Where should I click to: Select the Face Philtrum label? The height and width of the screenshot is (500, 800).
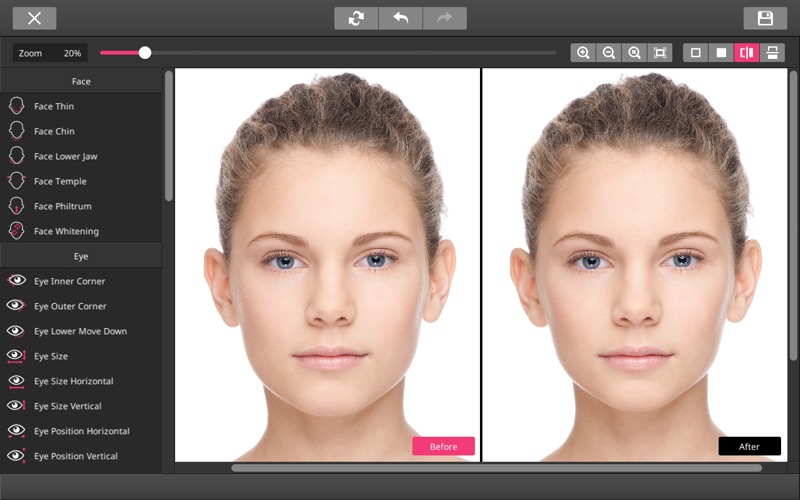pos(63,206)
